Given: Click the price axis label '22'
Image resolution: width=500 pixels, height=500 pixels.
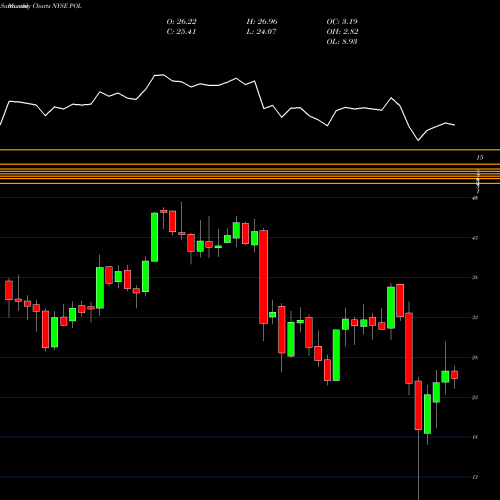Looking at the screenshot, I should (475, 397).
